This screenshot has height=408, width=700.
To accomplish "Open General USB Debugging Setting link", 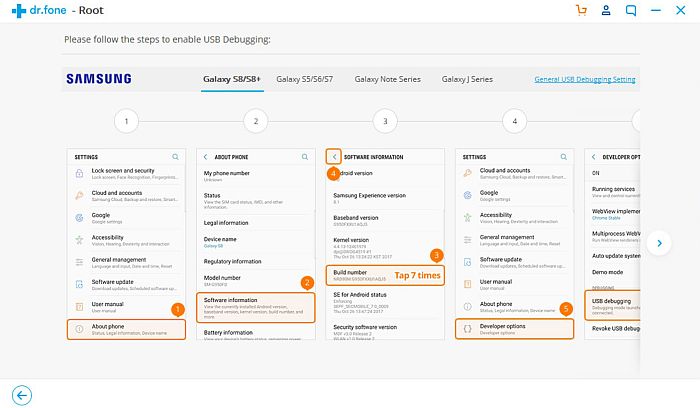I will point(585,79).
